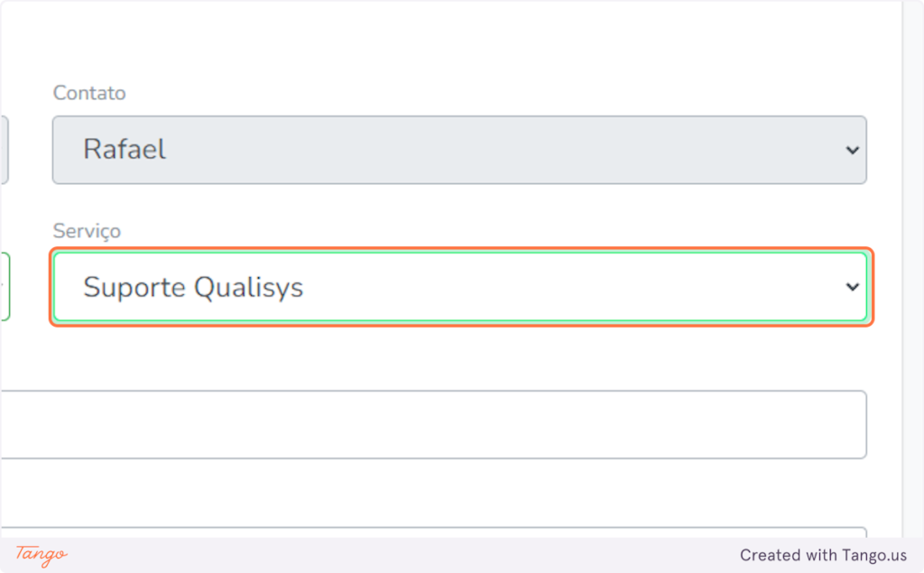The image size is (924, 573).
Task: Open the Serviço dropdown showing Suporte Qualisys
Action: click(x=460, y=287)
